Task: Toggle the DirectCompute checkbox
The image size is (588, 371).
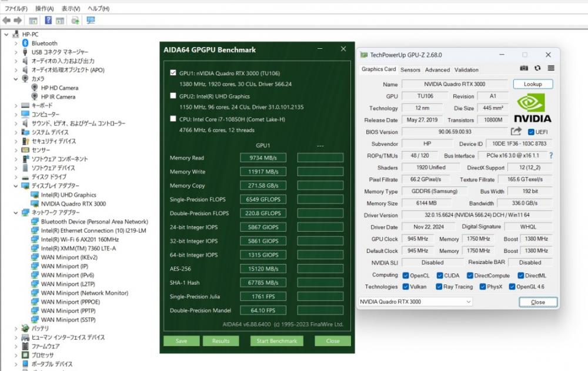Action: tap(470, 275)
